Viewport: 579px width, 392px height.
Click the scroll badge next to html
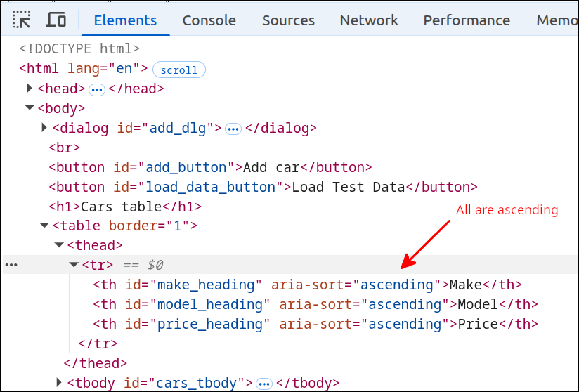[179, 70]
